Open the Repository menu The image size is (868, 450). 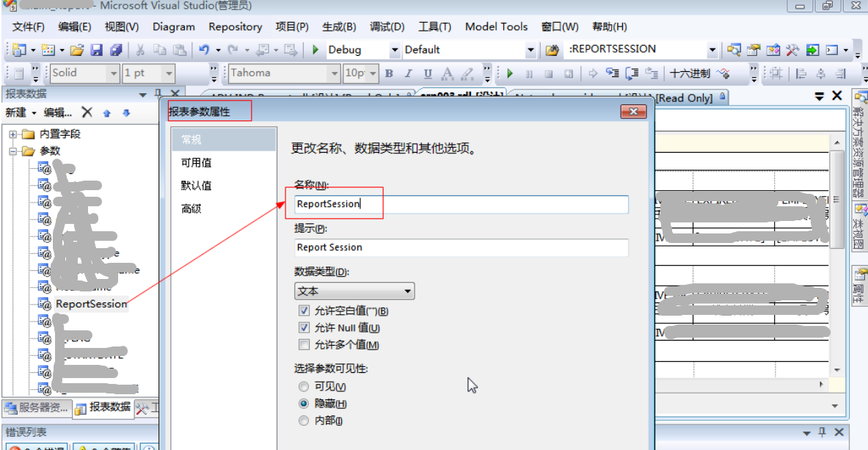click(236, 26)
